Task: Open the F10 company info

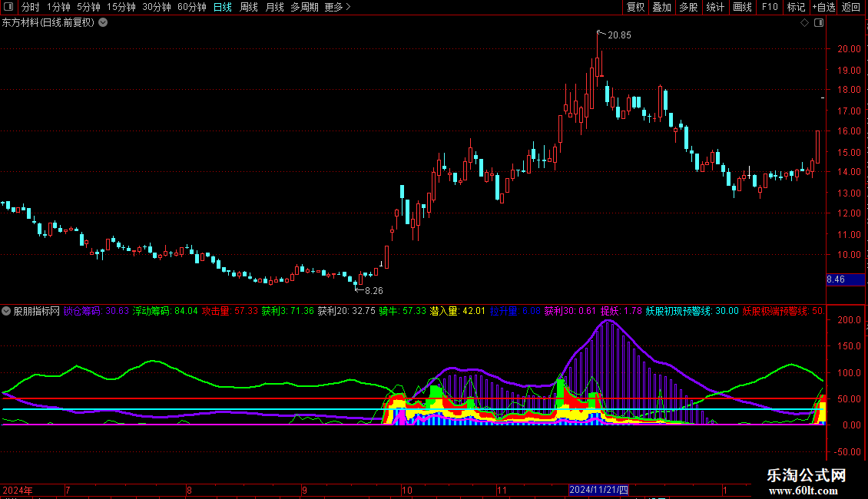Action: coord(770,7)
